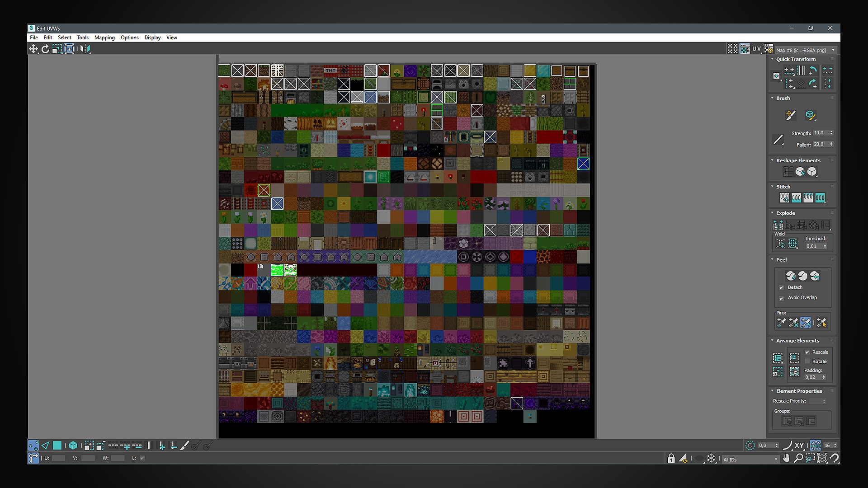Click the Target Weld icon
Screen dimensions: 868x488
(x=781, y=244)
